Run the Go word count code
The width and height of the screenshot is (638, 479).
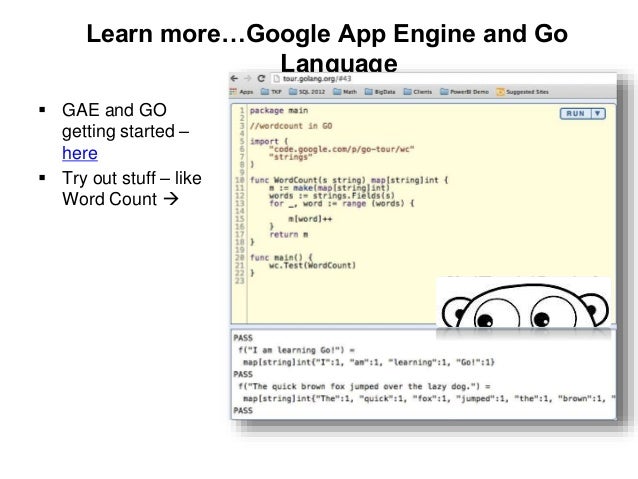pyautogui.click(x=575, y=114)
